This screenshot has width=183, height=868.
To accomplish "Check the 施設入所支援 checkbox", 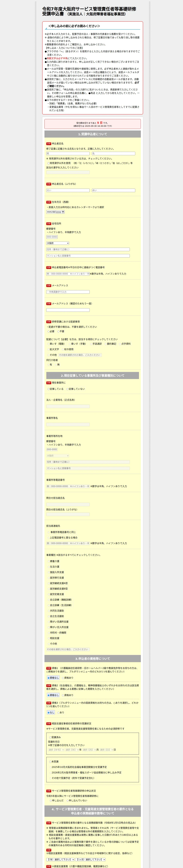I will (49, 572).
